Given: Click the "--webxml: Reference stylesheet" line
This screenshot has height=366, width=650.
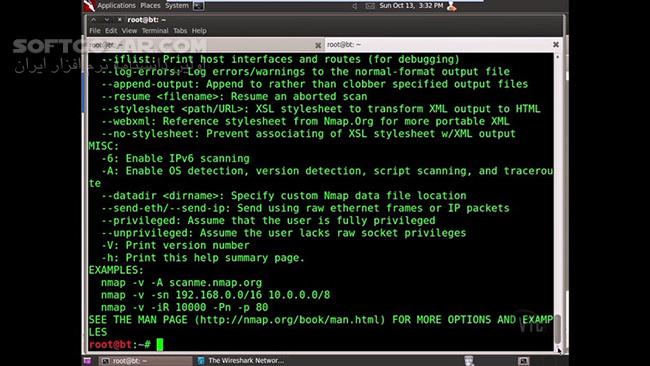Looking at the screenshot, I should [306, 121].
